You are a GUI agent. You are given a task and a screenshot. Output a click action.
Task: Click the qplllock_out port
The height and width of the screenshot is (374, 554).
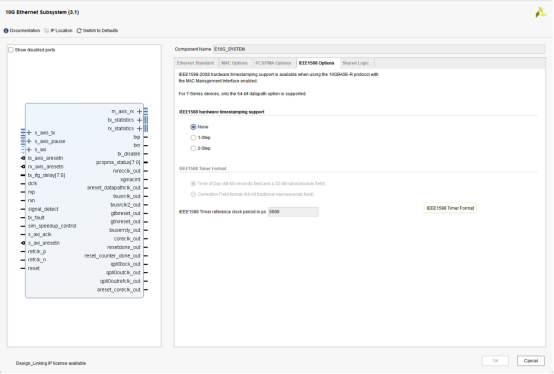click(125, 264)
